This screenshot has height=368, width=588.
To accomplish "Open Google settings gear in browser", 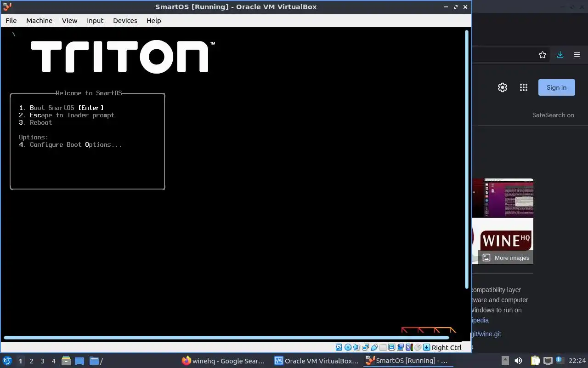I will click(x=503, y=87).
